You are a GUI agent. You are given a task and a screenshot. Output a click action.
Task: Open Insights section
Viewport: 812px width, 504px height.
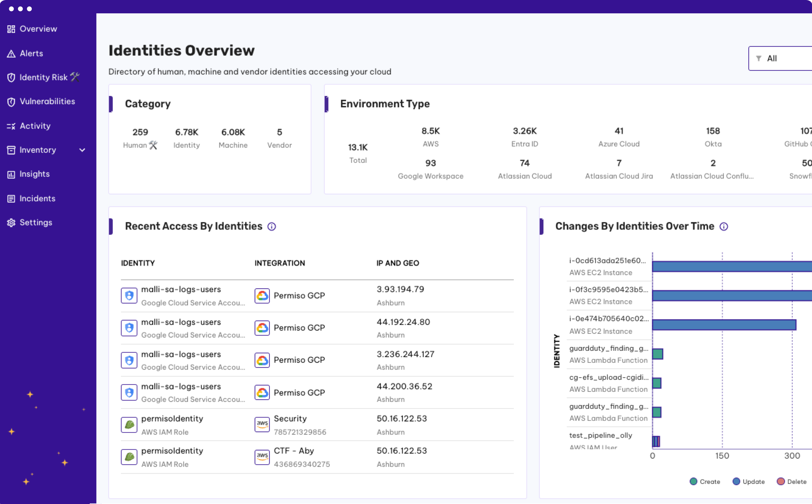35,174
